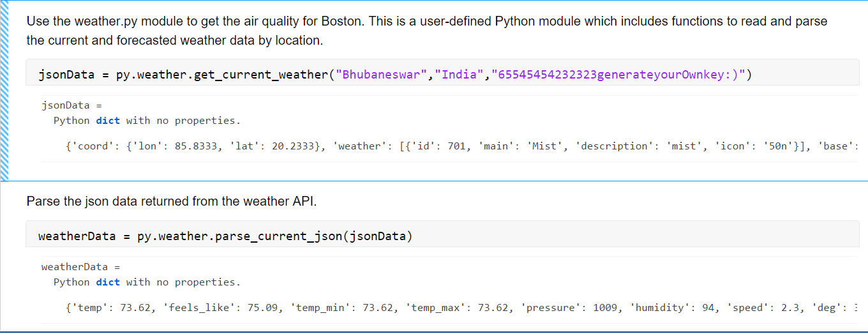Click the parse_current_json code line
The width and height of the screenshot is (868, 334).
[225, 236]
